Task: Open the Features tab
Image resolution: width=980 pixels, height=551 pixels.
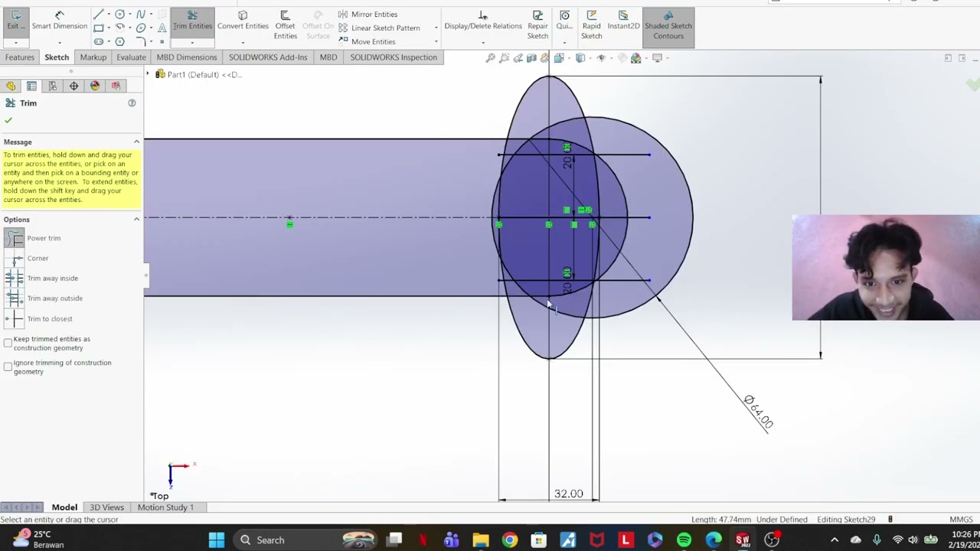Action: click(19, 57)
